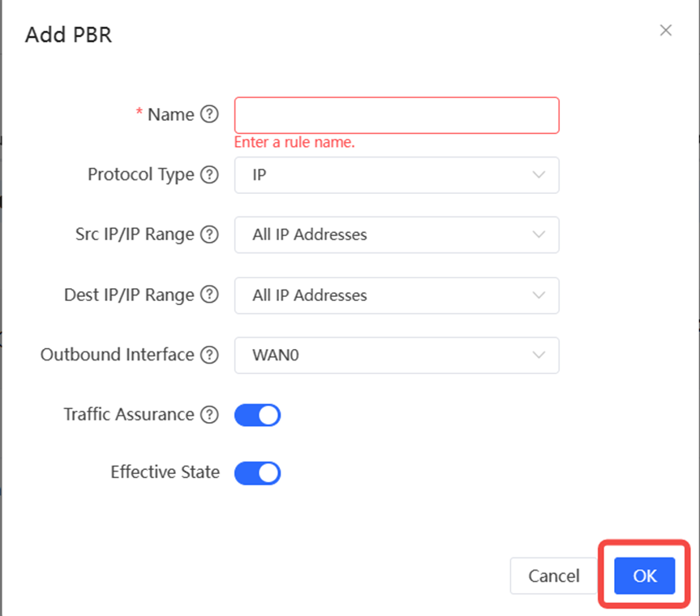Expand the Src IP/IP Range dropdown

(x=397, y=235)
